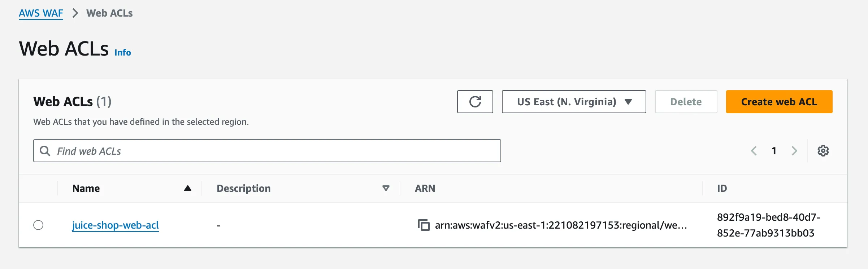Click the Name column header
The width and height of the screenshot is (868, 269).
pyautogui.click(x=86, y=188)
